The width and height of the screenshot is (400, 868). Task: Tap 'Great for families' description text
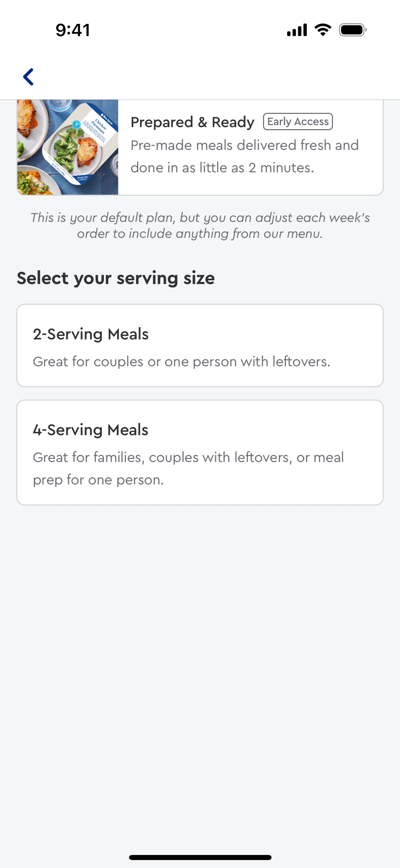point(188,468)
